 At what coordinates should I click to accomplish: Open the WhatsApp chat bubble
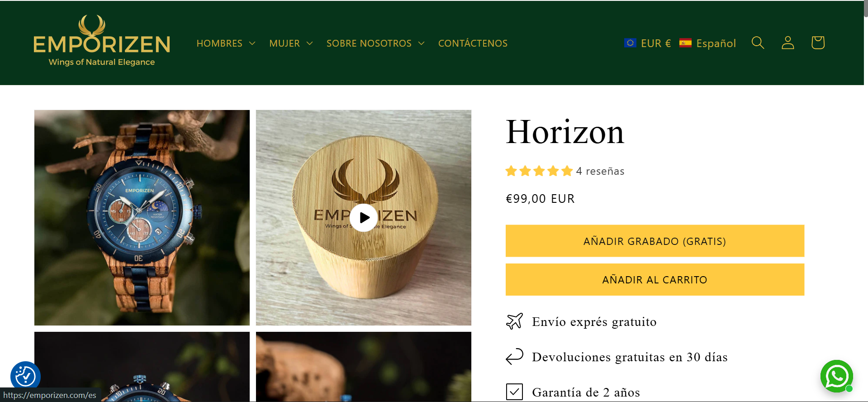837,376
